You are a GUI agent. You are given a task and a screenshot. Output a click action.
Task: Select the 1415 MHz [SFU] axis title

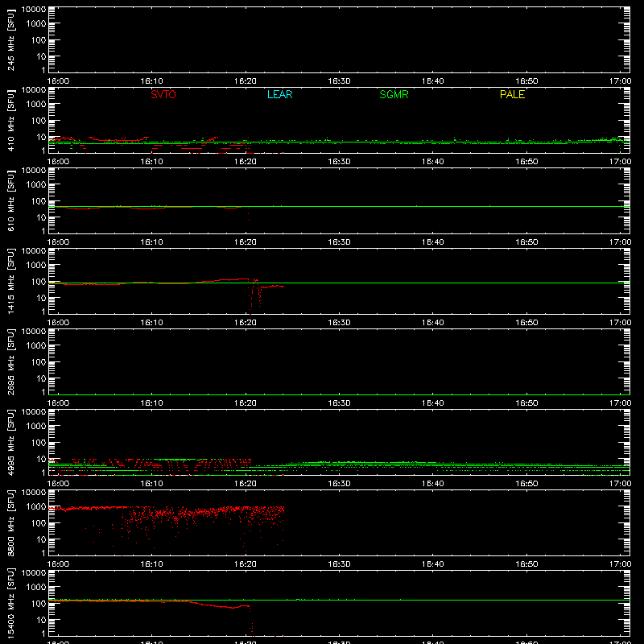point(10,281)
